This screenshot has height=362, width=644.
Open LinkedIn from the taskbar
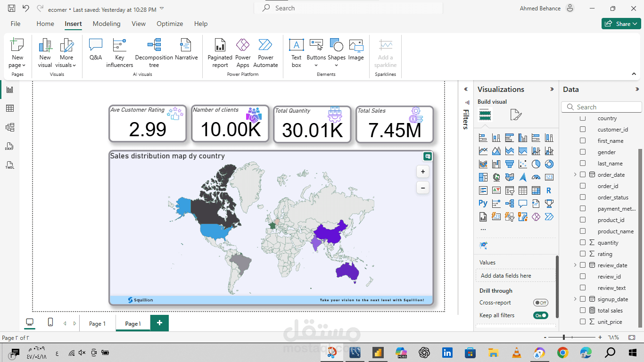(x=447, y=352)
